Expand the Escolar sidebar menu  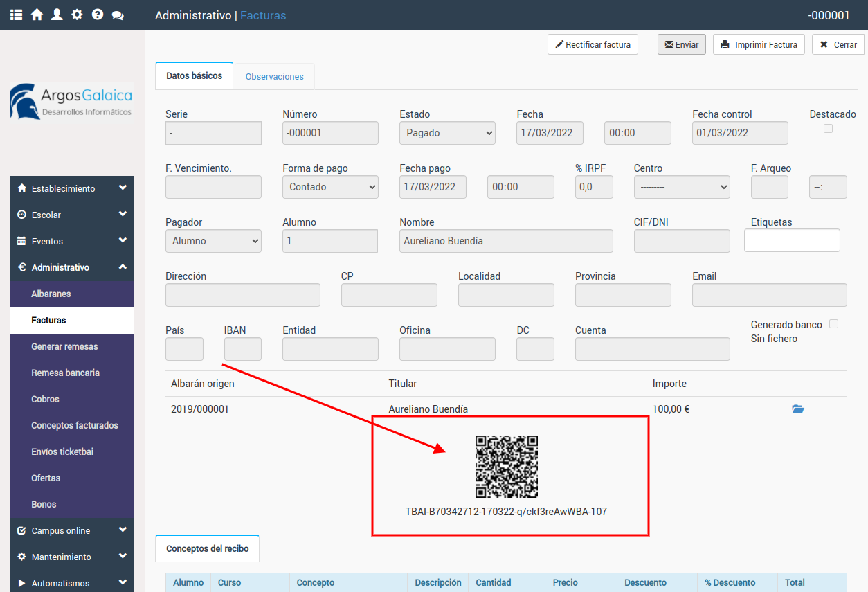[72, 215]
